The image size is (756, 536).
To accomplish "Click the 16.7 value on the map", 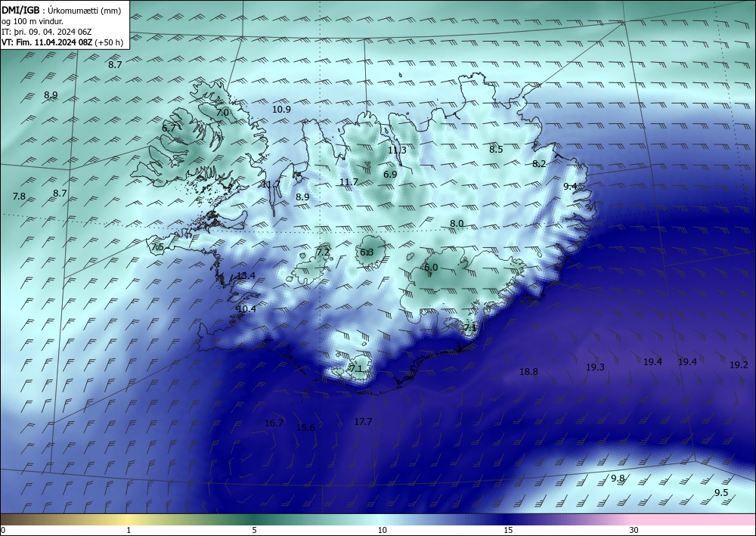I will [x=274, y=423].
